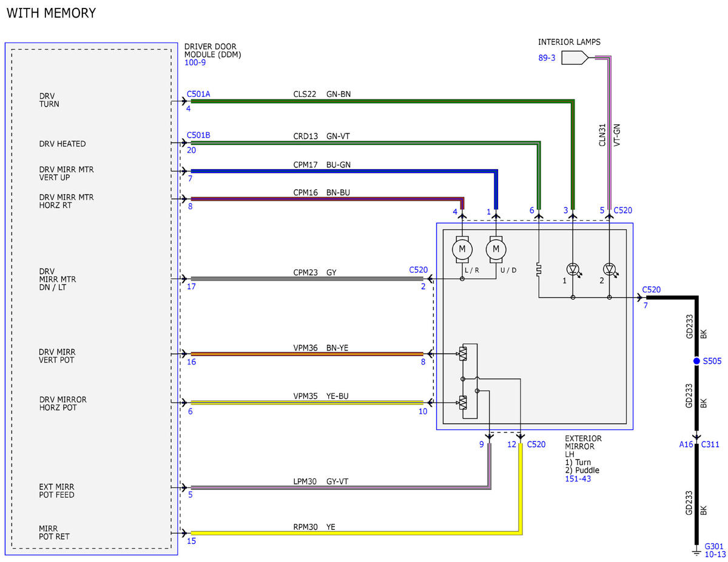This screenshot has height=562, width=728.
Task: Select the Interior Lamps off-page connector symbol
Action: coord(575,58)
